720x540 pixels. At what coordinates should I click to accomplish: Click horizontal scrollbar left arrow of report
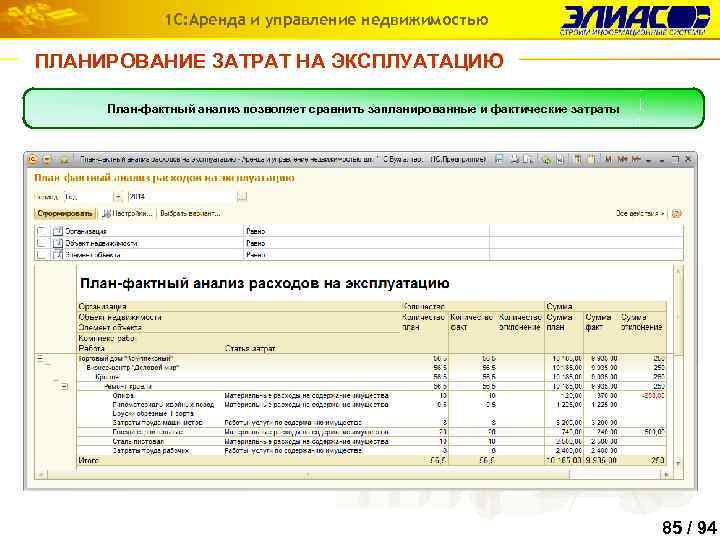[x=40, y=474]
